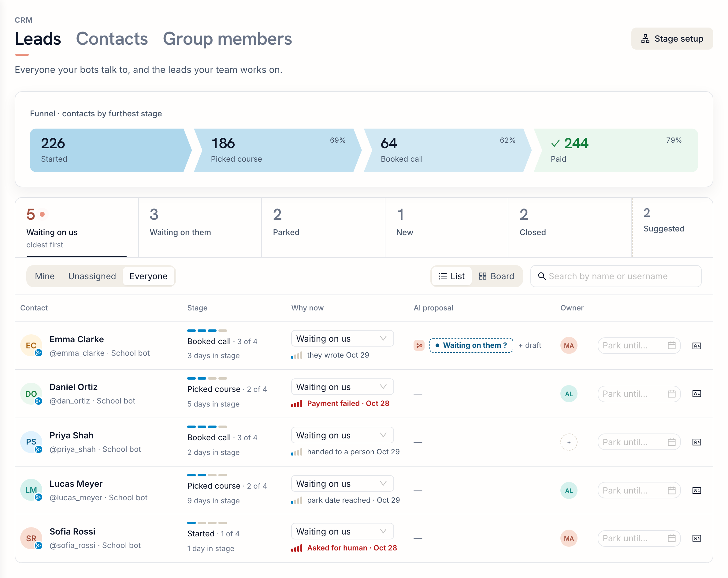Switch to Board view

coord(496,276)
